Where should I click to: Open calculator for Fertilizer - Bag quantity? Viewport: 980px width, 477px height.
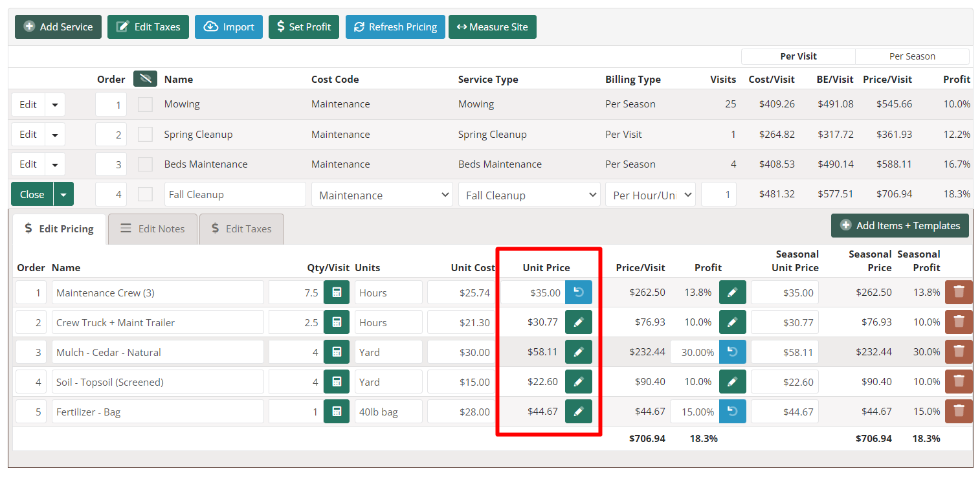coord(337,412)
